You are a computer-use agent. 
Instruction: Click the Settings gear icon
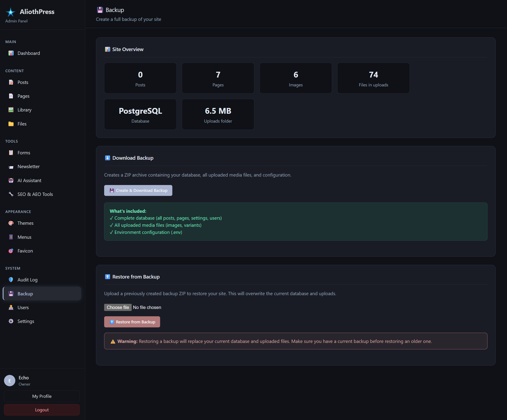[x=11, y=321]
